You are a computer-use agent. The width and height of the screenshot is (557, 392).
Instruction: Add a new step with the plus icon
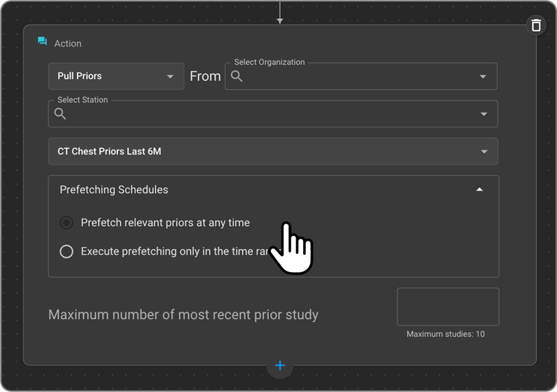click(x=280, y=366)
